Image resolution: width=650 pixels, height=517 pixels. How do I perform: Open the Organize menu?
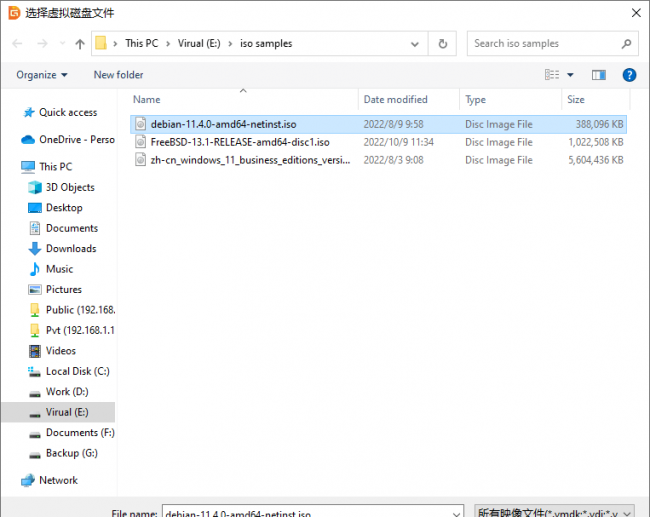click(x=41, y=75)
